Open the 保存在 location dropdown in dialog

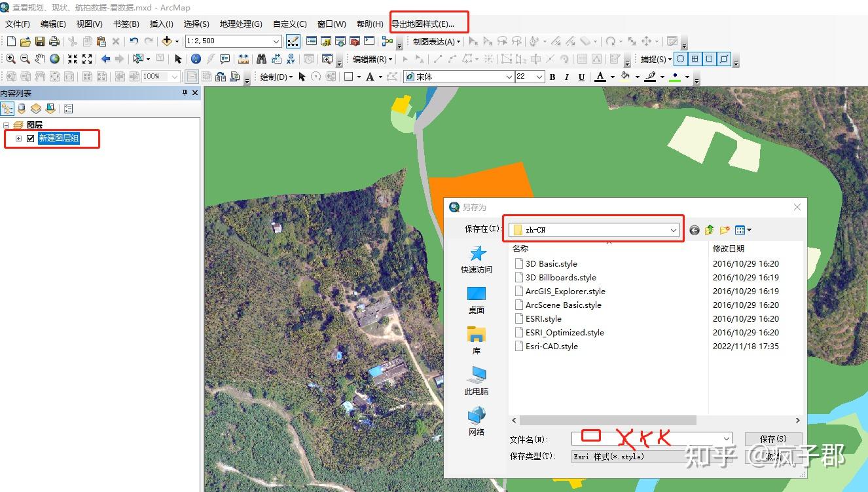click(x=673, y=230)
